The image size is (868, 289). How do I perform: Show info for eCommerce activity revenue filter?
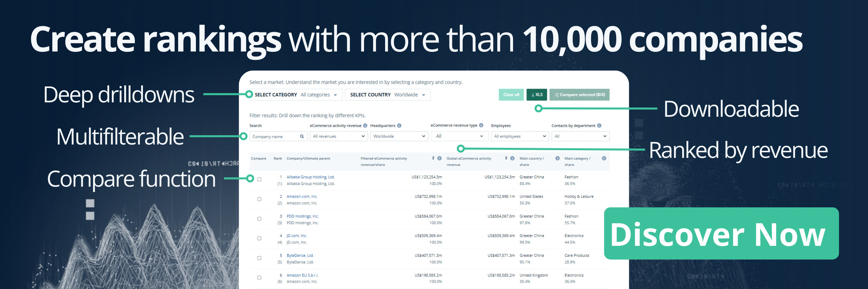pos(365,125)
